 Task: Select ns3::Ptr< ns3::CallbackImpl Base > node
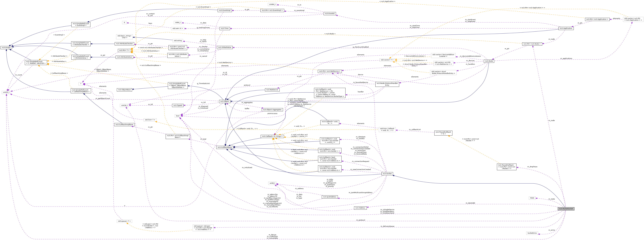coord(178,136)
